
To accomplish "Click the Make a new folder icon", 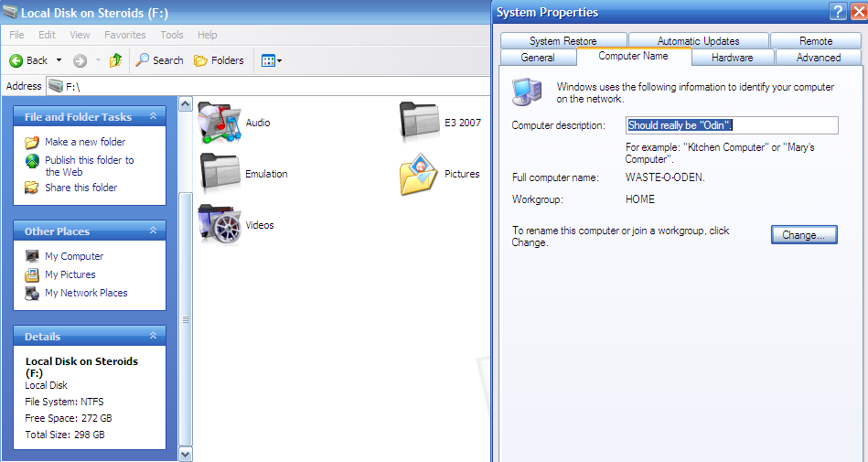I will (x=32, y=143).
